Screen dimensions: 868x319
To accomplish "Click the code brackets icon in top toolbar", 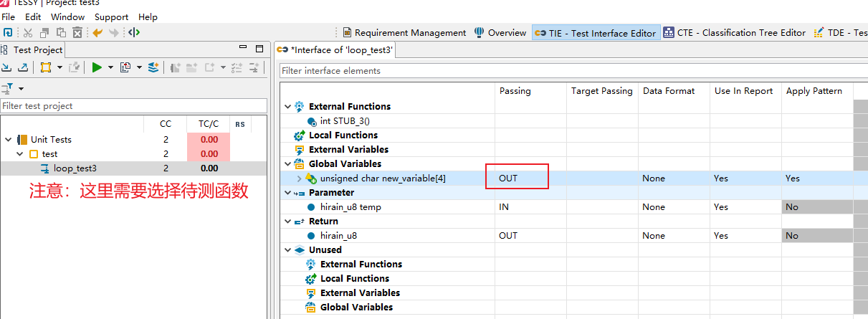I will point(134,32).
